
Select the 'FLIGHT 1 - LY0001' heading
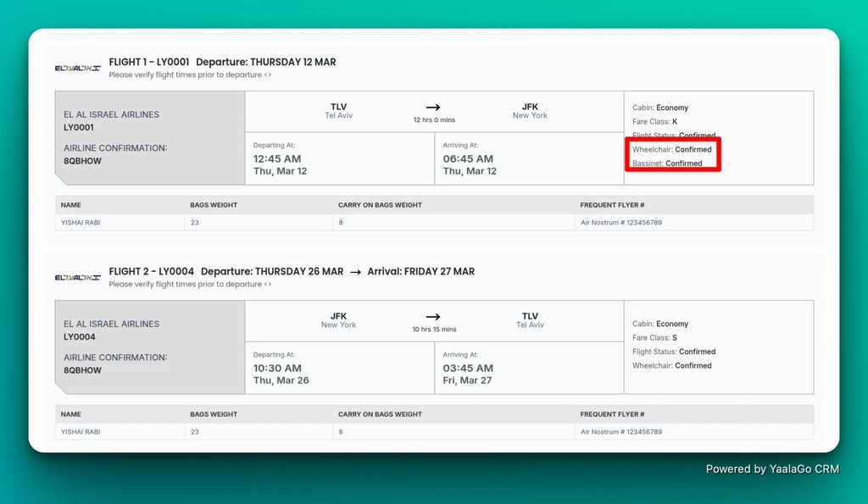coord(149,62)
